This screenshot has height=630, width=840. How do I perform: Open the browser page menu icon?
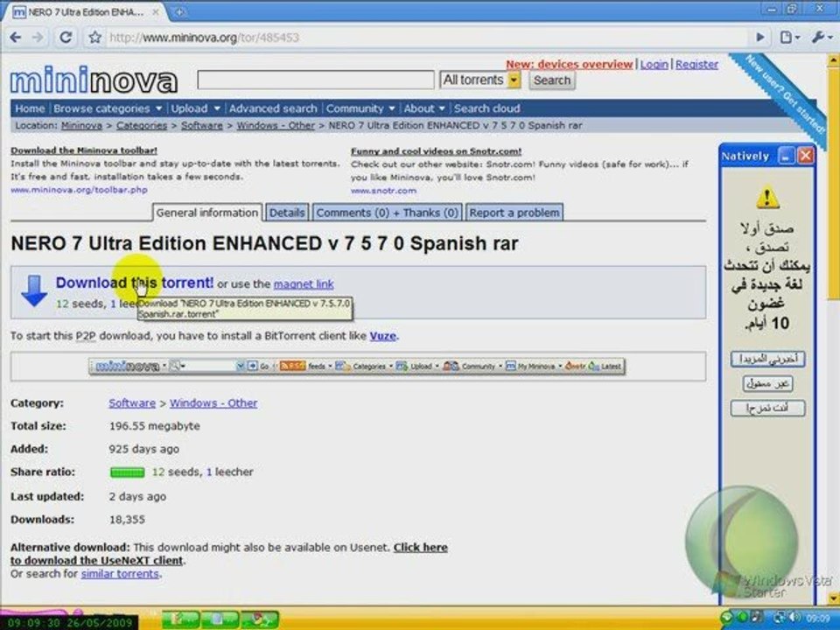(788, 38)
